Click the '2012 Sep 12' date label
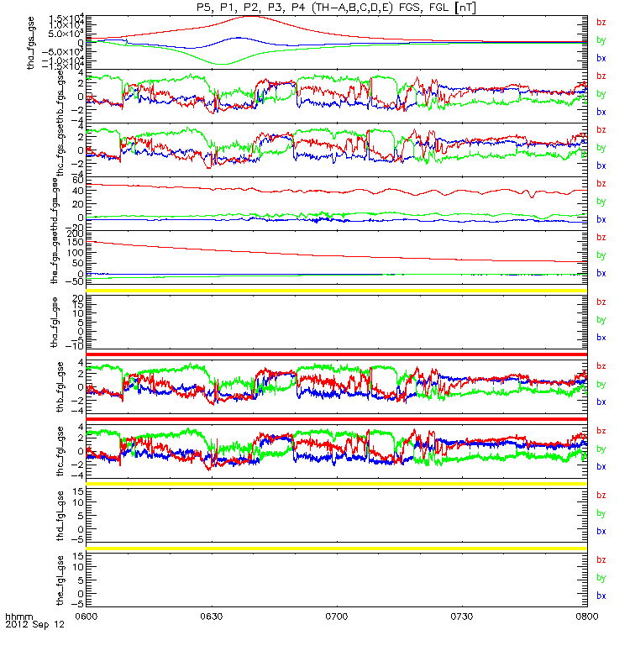This screenshot has width=630, height=672. point(34,624)
